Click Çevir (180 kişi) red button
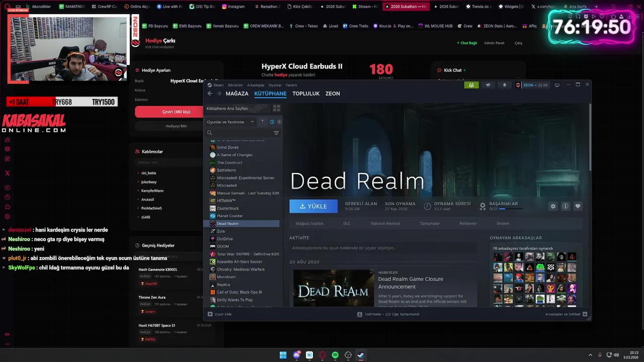Image resolution: width=644 pixels, height=362 pixels. (176, 112)
